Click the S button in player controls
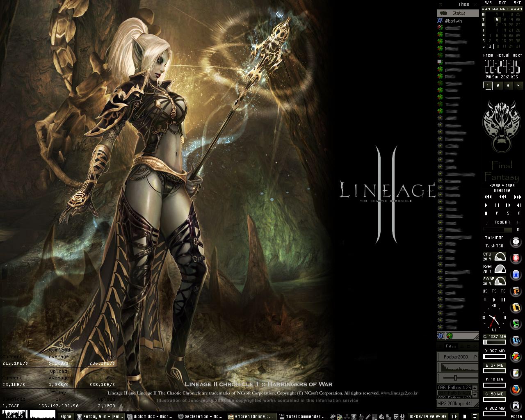 [x=508, y=213]
